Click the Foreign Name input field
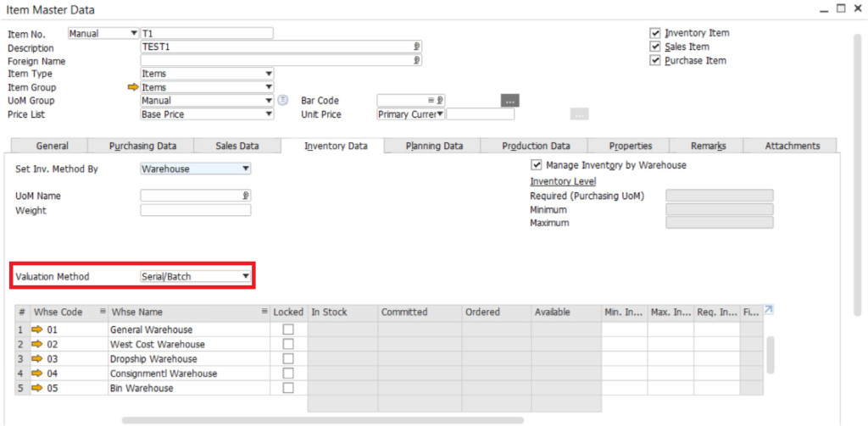 pyautogui.click(x=281, y=60)
